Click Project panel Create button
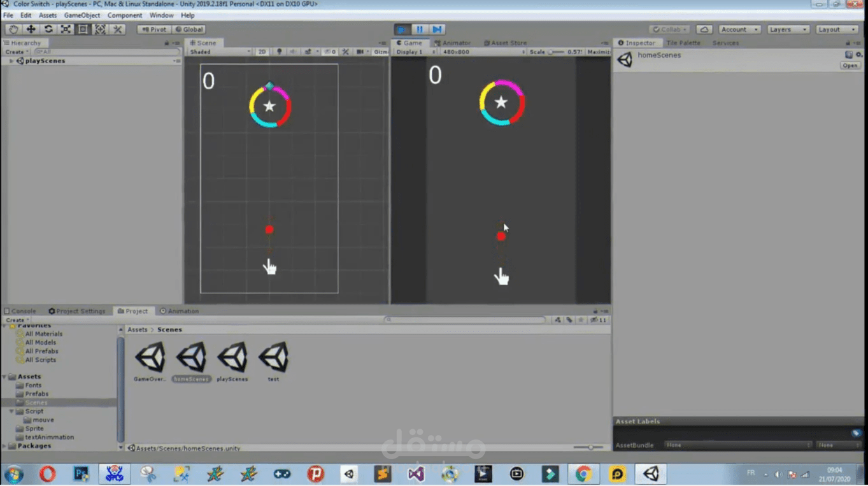 [x=16, y=320]
